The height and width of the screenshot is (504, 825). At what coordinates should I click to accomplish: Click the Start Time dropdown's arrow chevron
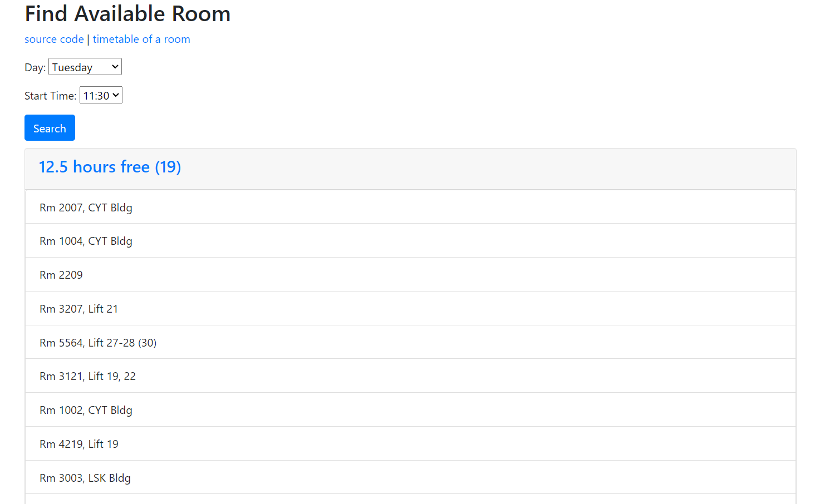[116, 95]
